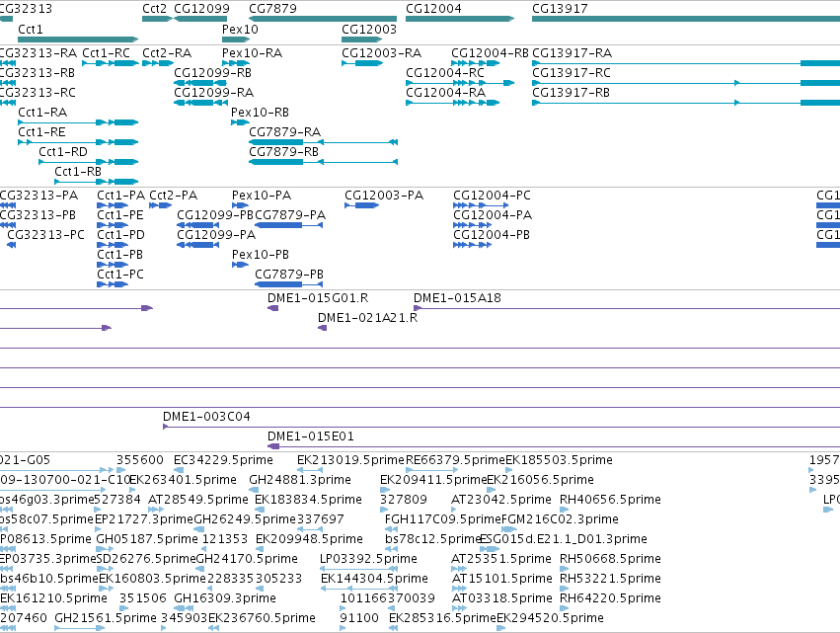Select the CG12004 gene bar
Viewport: 840px width, 633px height.
pos(460,19)
